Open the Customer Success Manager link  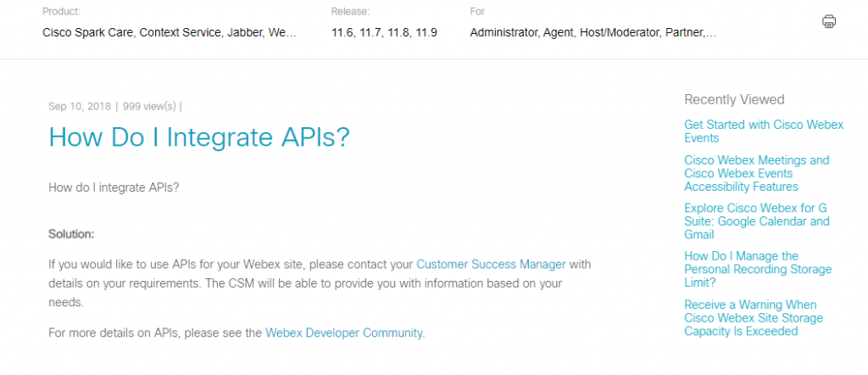tap(491, 264)
